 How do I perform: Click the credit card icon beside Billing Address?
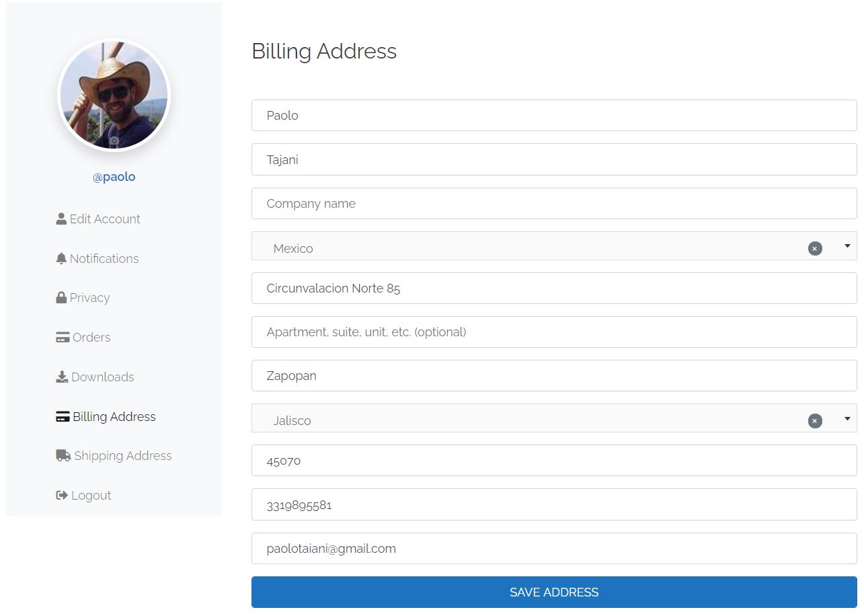click(x=63, y=416)
